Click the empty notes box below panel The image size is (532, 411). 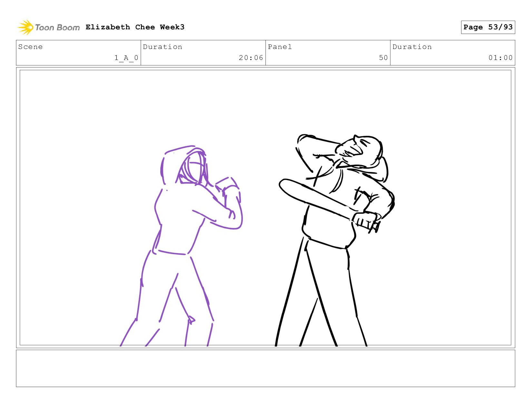[x=265, y=368]
